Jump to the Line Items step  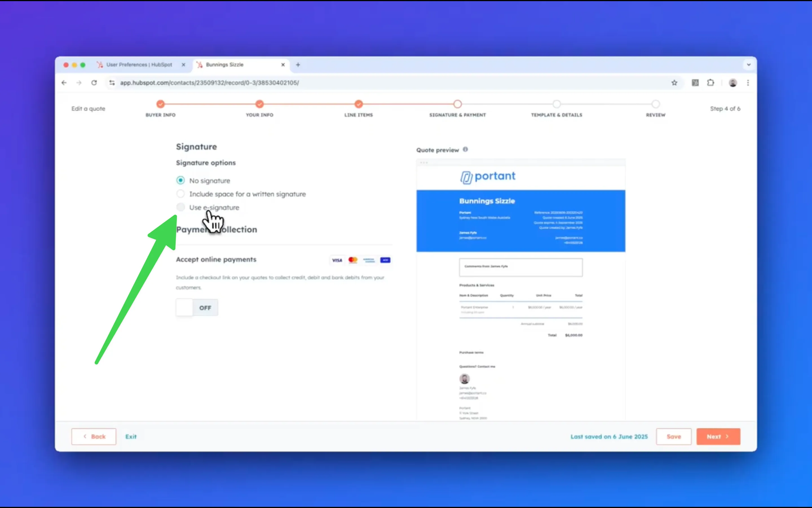point(359,104)
